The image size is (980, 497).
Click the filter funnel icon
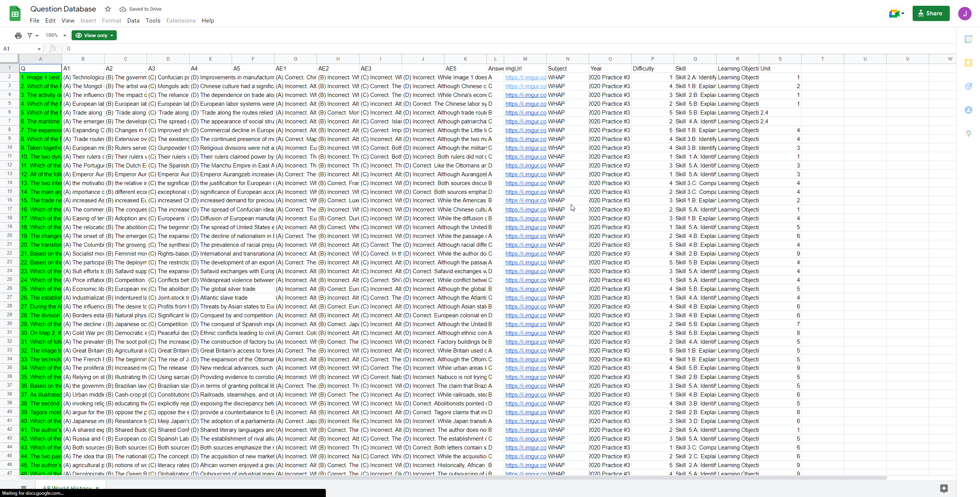[30, 35]
